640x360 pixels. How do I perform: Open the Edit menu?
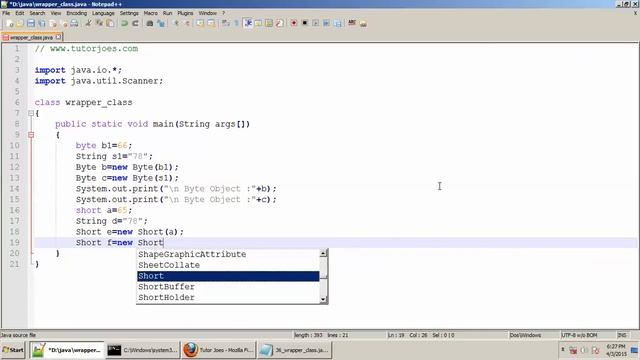click(20, 13)
